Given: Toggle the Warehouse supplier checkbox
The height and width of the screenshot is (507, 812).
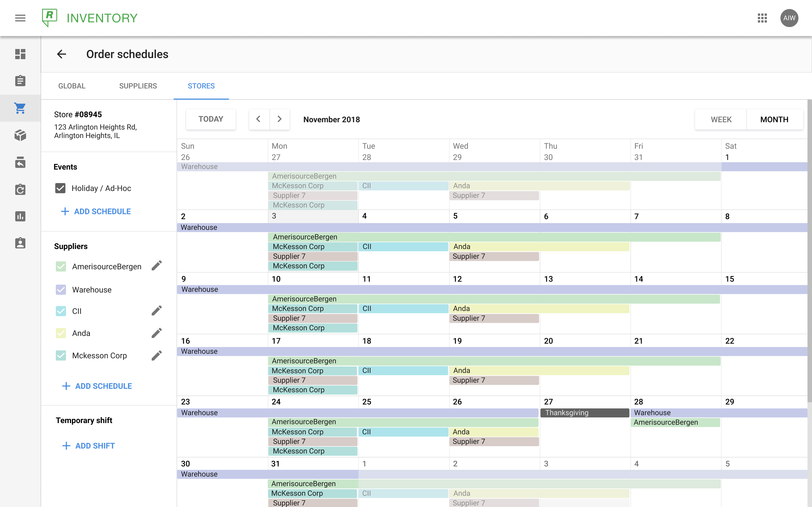Looking at the screenshot, I should [61, 290].
